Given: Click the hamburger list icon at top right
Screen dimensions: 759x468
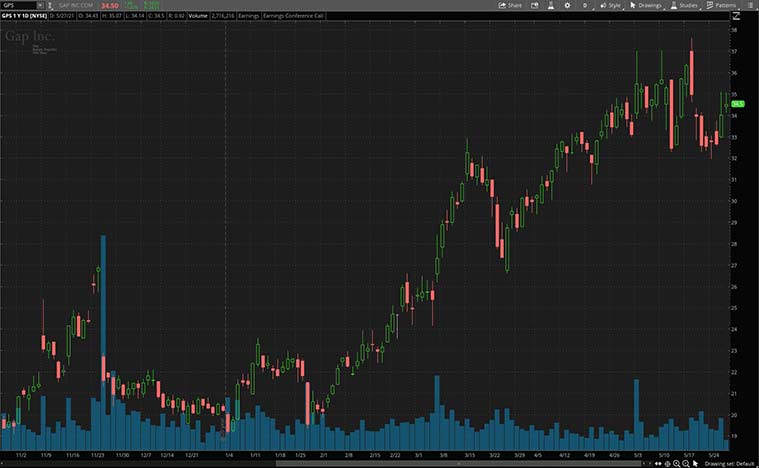Looking at the screenshot, I should coord(750,5).
